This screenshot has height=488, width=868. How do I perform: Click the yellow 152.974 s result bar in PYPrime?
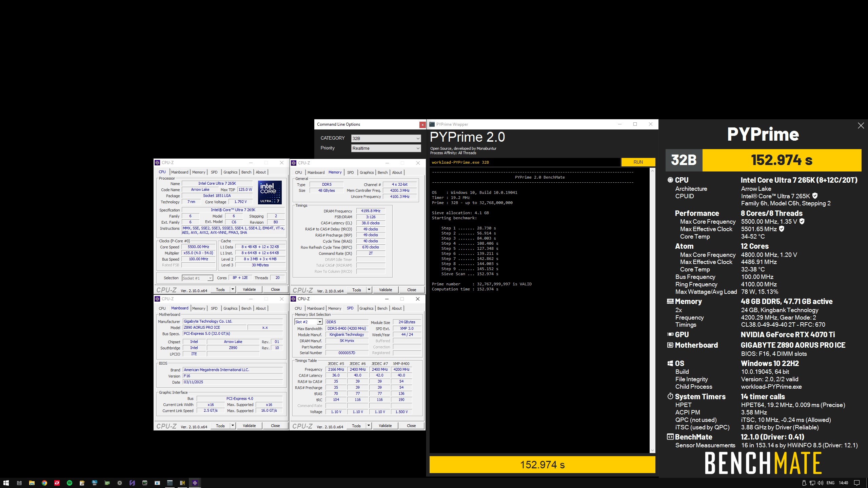pos(542,465)
